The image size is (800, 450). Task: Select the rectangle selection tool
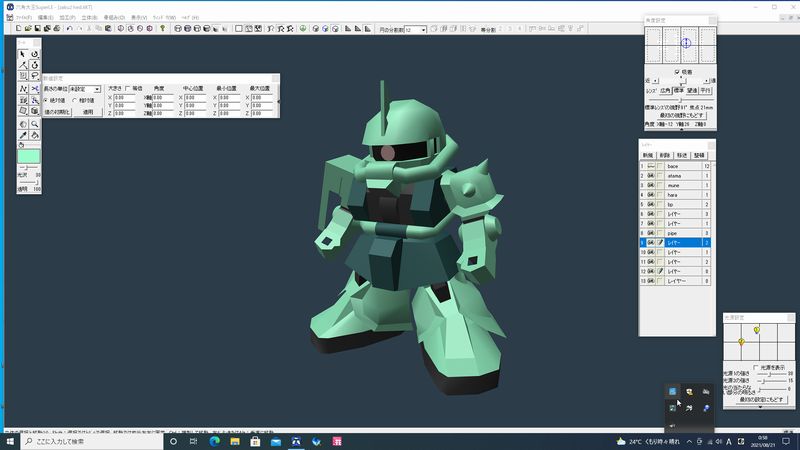(23, 77)
